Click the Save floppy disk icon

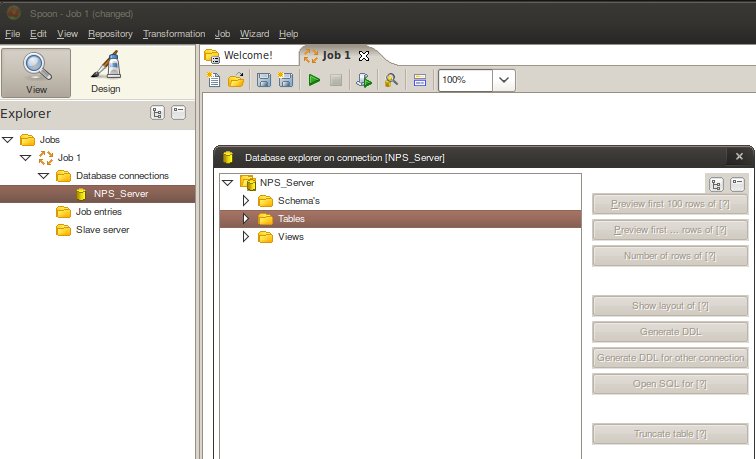click(263, 80)
